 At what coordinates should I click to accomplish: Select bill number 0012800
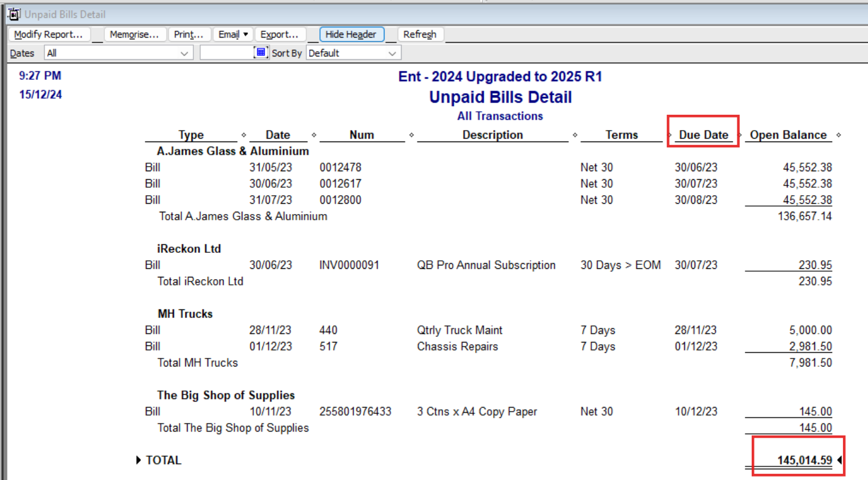pyautogui.click(x=340, y=200)
